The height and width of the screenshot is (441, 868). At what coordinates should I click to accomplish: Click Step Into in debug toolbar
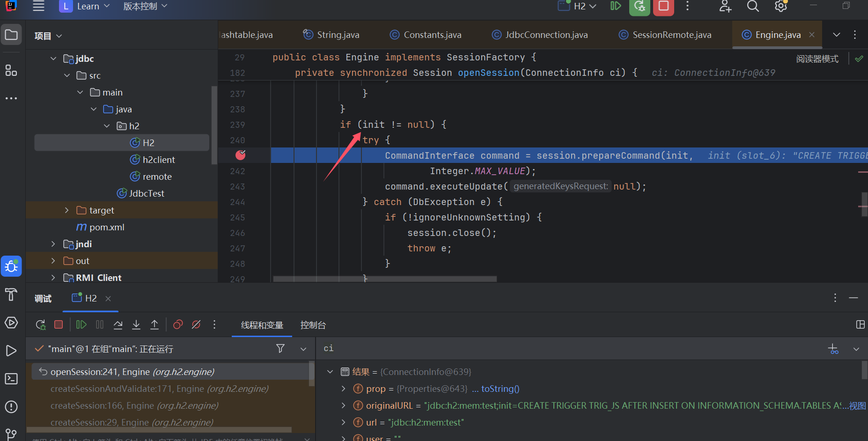click(x=136, y=324)
